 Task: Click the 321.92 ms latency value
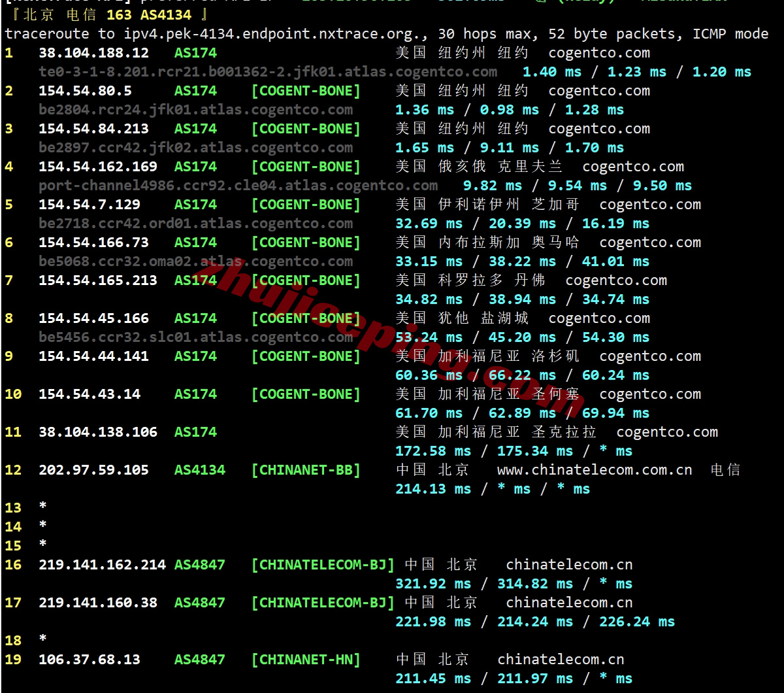click(x=433, y=584)
